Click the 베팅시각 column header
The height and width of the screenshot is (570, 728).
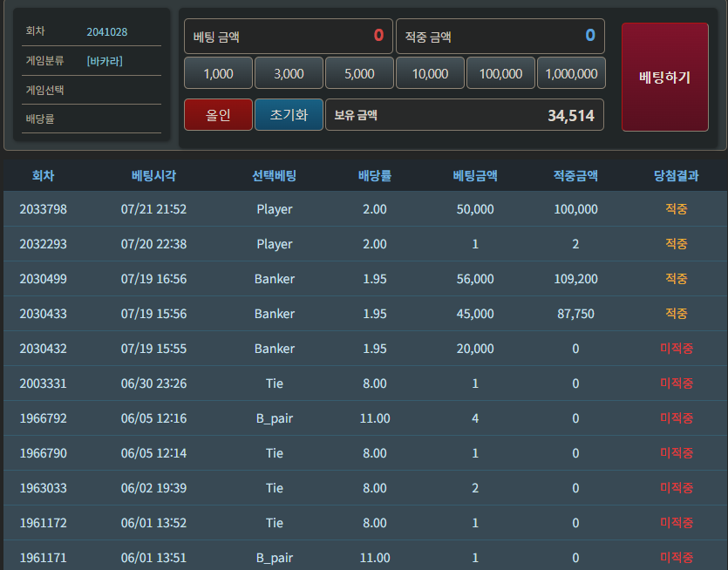[x=153, y=175]
